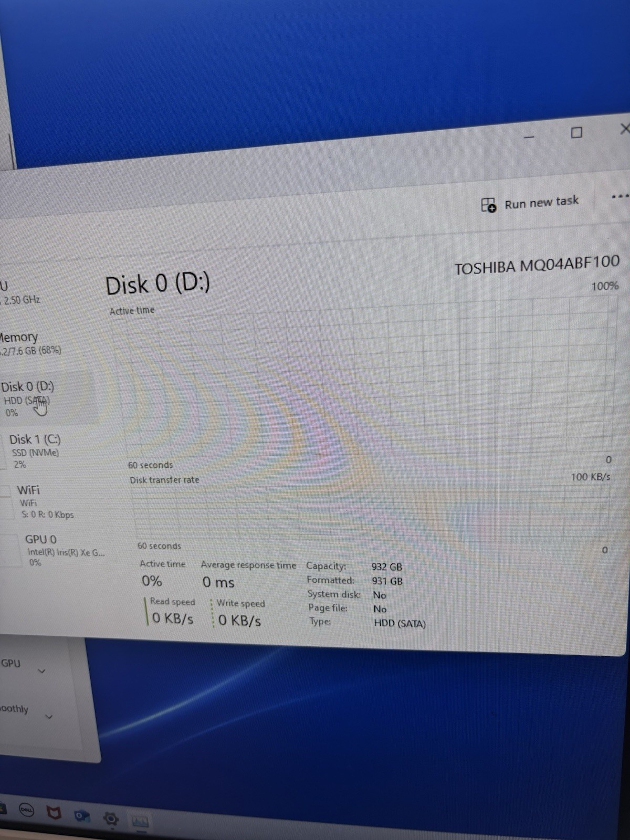630x840 pixels.
Task: Click the Task Manager taskbar icon
Action: tap(140, 821)
